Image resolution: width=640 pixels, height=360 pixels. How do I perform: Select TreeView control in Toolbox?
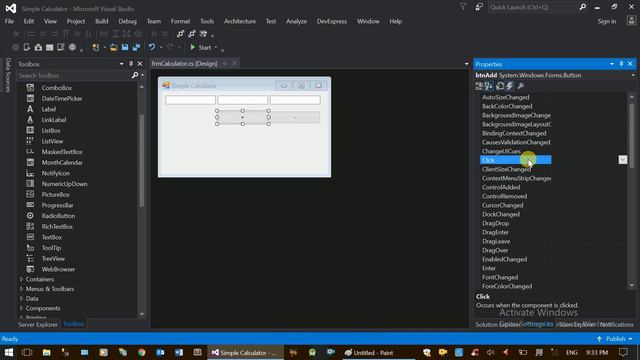coord(53,258)
